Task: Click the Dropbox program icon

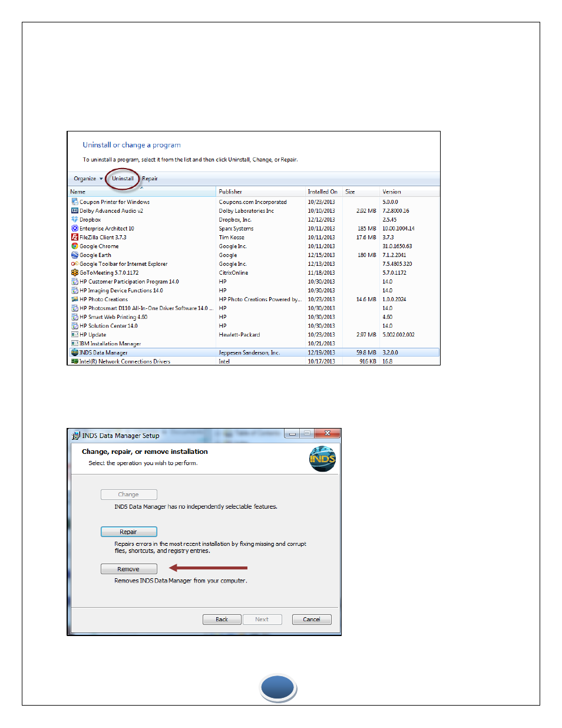Action: pyautogui.click(x=75, y=219)
